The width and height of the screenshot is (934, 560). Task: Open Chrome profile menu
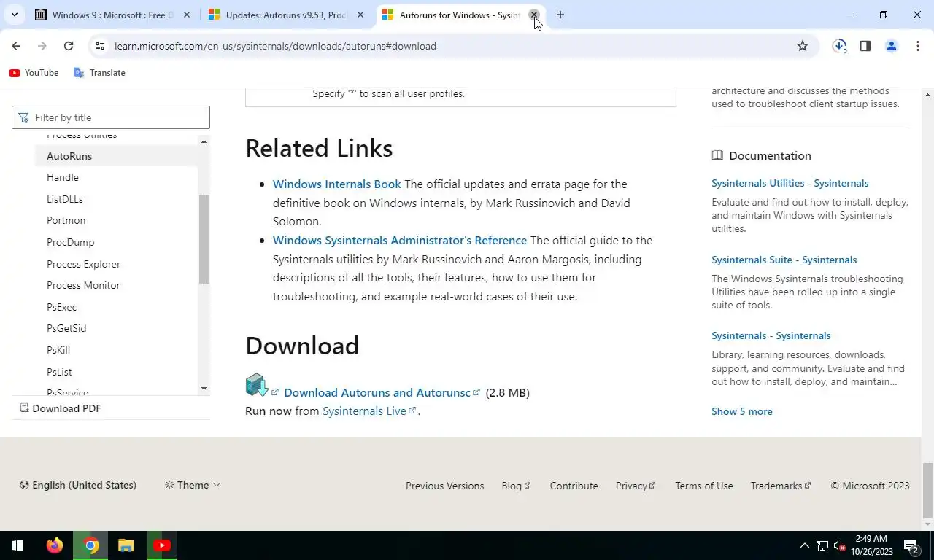pyautogui.click(x=891, y=46)
